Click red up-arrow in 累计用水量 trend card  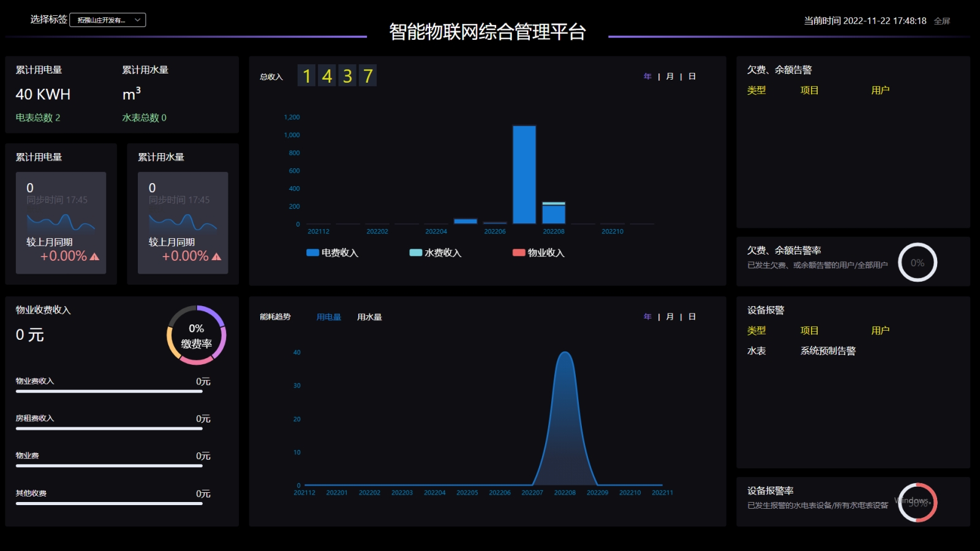(x=216, y=257)
